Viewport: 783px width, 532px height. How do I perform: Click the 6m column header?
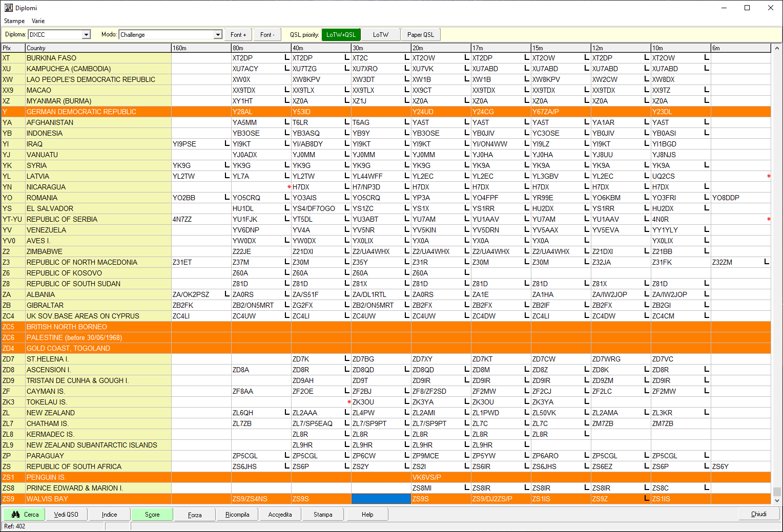(x=741, y=48)
